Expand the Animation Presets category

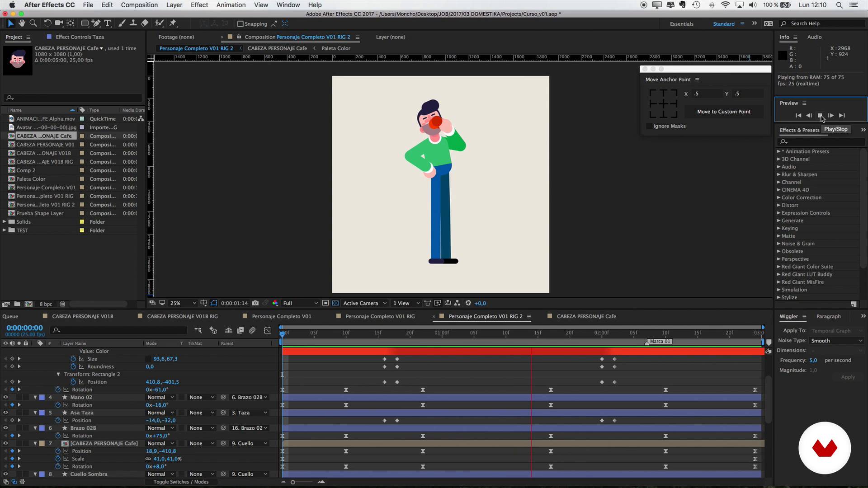pos(778,151)
